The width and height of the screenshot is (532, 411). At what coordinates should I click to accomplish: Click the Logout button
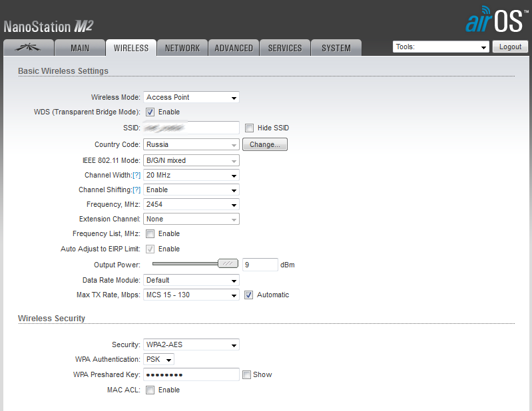tap(510, 47)
